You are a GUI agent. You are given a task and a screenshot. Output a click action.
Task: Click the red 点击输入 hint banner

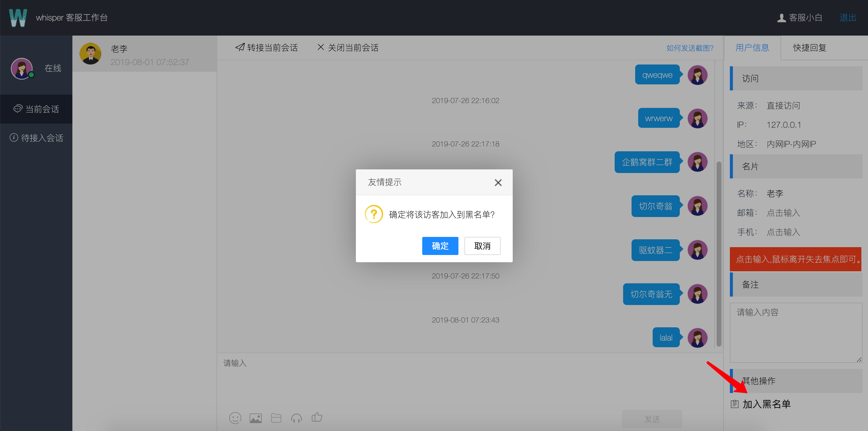[795, 259]
